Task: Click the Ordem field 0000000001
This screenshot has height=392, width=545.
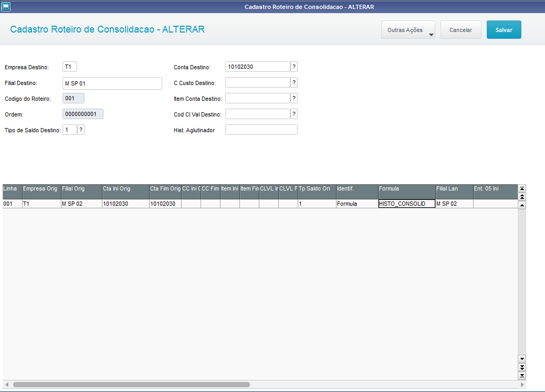Action: click(83, 114)
